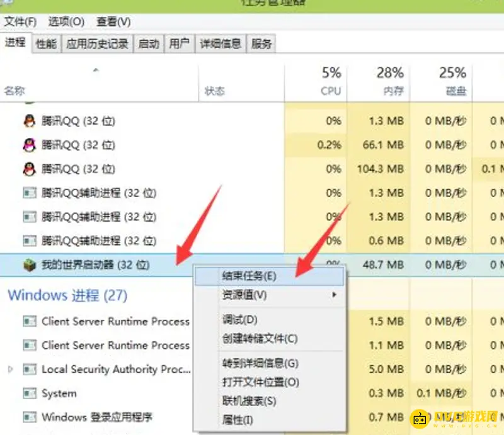Open the 资源值(V) submenu arrow

[x=335, y=295]
